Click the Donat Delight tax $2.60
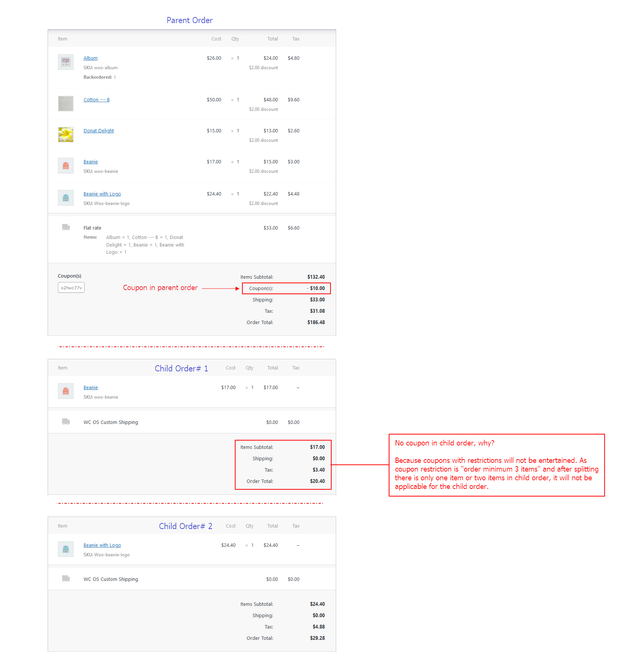This screenshot has width=622, height=672. [x=293, y=131]
